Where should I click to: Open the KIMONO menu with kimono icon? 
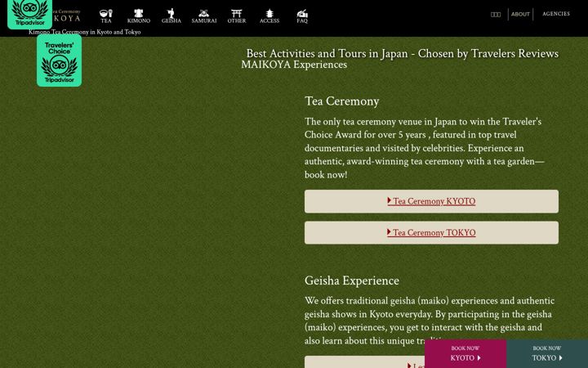138,16
